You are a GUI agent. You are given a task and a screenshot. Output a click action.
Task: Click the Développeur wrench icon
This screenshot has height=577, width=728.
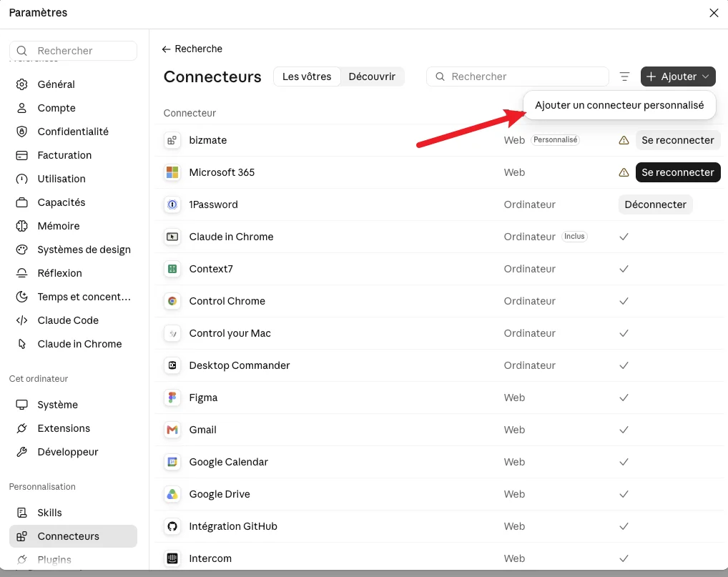22,452
